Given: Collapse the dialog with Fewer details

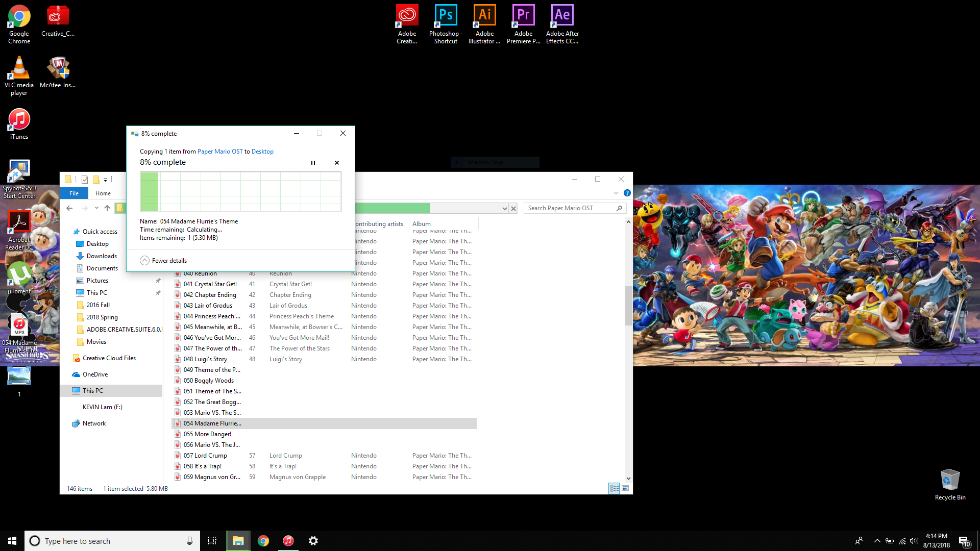Looking at the screenshot, I should coord(163,261).
